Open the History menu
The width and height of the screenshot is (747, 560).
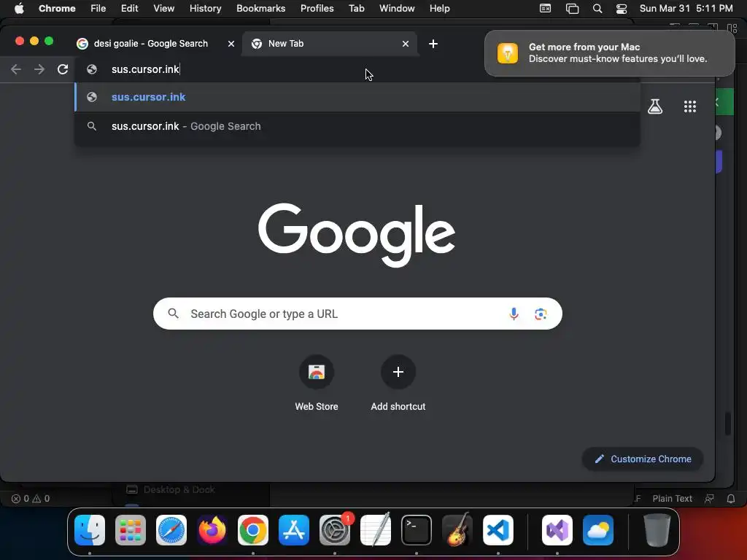pyautogui.click(x=205, y=9)
